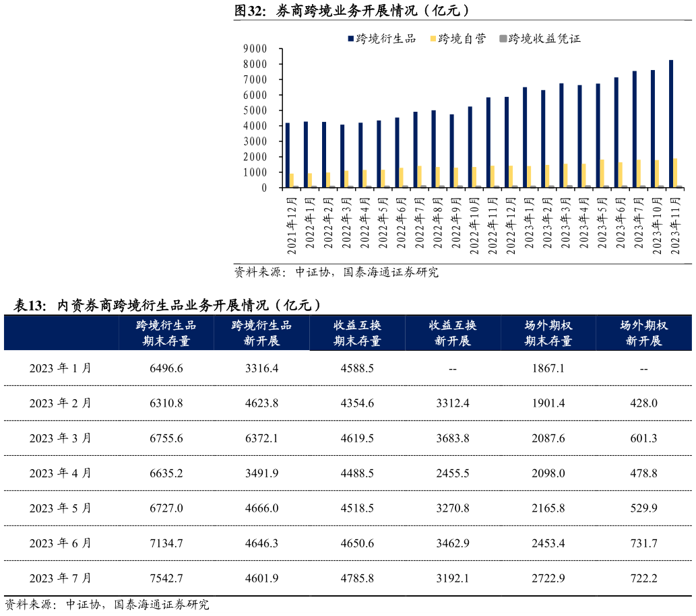Click header 场外期权 期末存量
696x616 pixels.
click(x=548, y=333)
